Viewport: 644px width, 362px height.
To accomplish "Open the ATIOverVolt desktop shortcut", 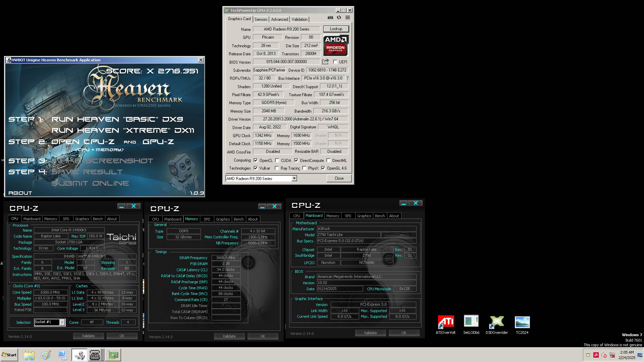I will point(446,325).
